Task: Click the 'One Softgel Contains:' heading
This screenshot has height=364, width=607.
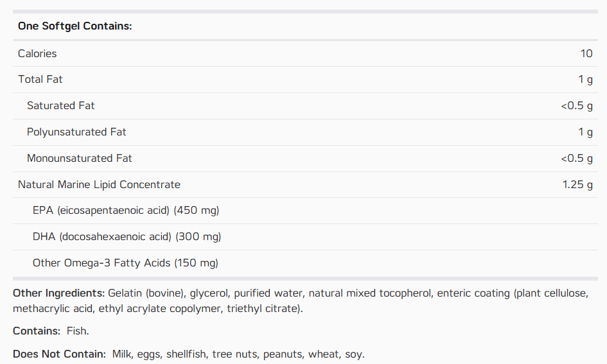Action: (x=75, y=26)
